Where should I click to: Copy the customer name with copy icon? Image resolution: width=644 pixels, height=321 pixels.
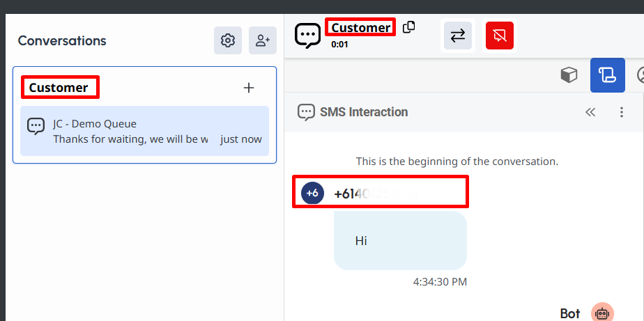(x=409, y=26)
